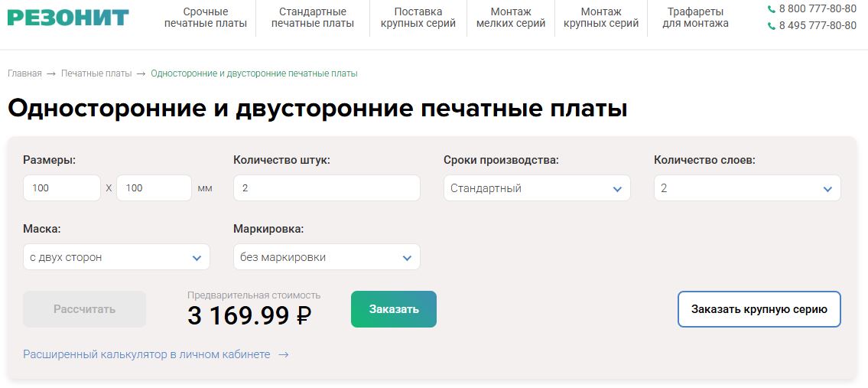Expand Количество слоев dropdown

coord(747,188)
